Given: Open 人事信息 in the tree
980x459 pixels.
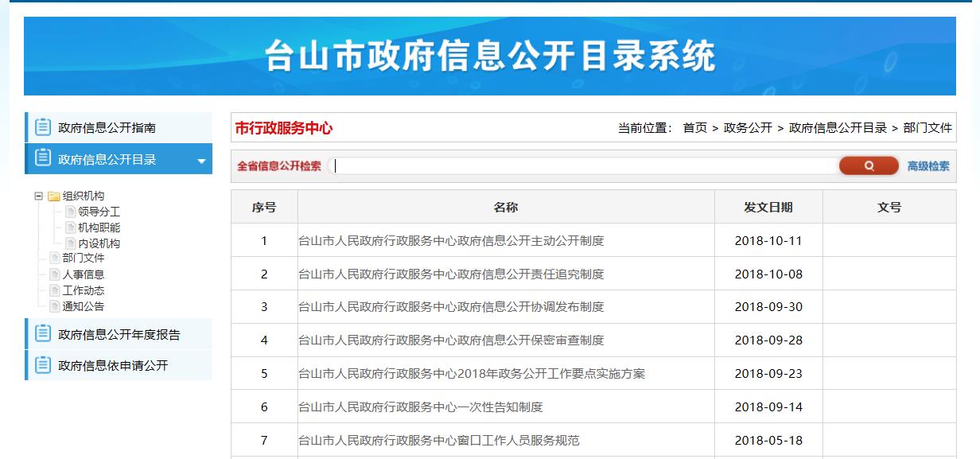Looking at the screenshot, I should click(x=84, y=274).
